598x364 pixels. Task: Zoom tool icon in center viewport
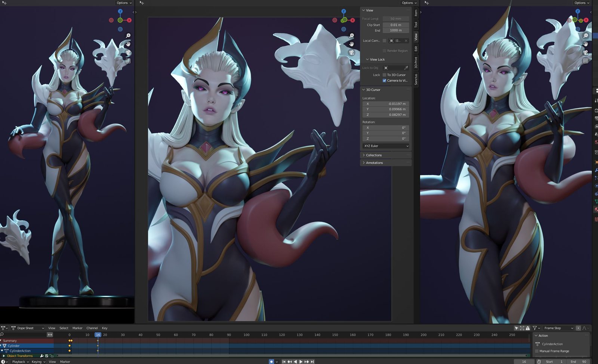click(352, 36)
